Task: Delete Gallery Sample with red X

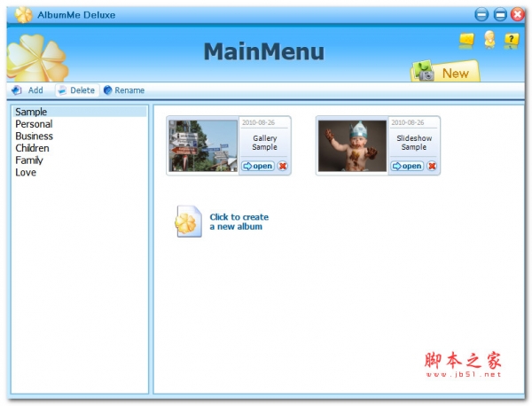Action: tap(282, 166)
